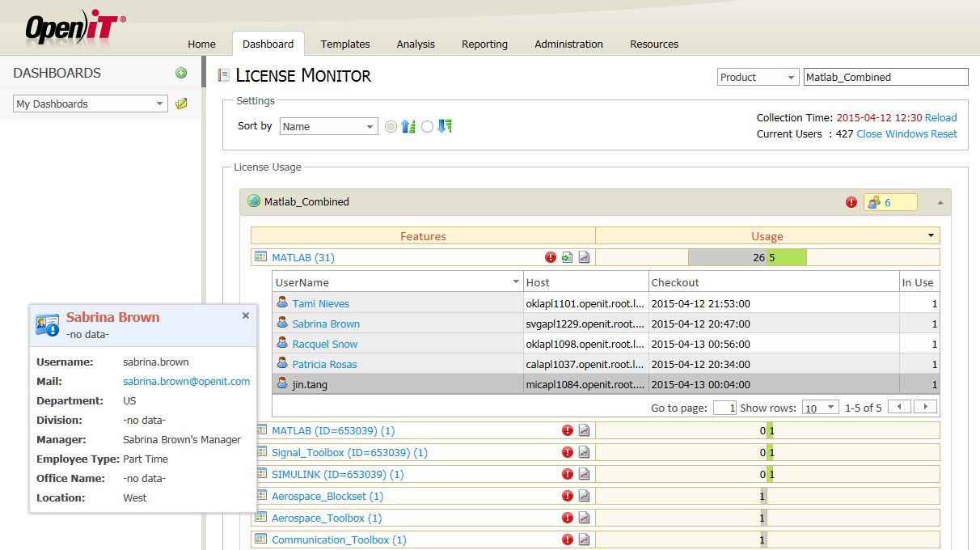Open the Product filter dropdown
The width and height of the screenshot is (980, 550).
pyautogui.click(x=758, y=77)
